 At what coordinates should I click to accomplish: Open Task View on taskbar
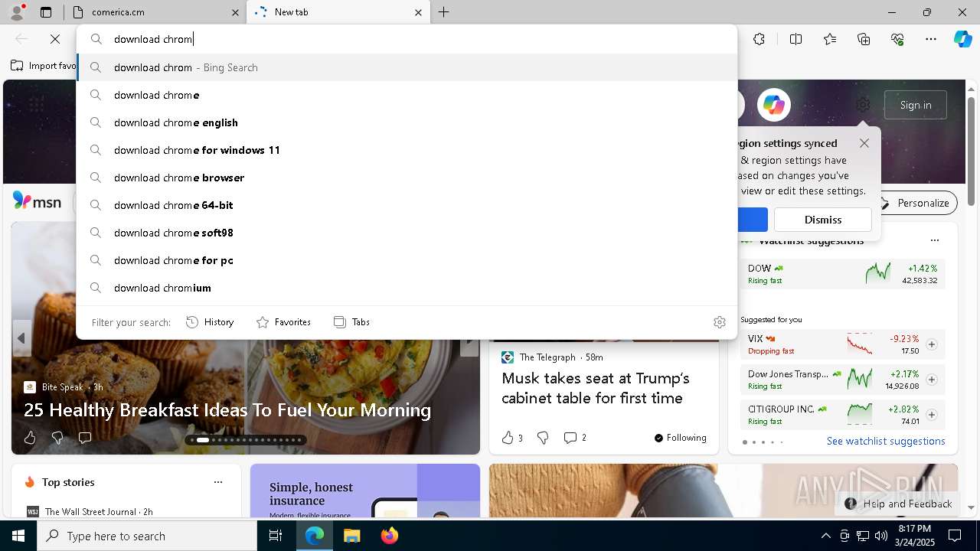coord(276,536)
